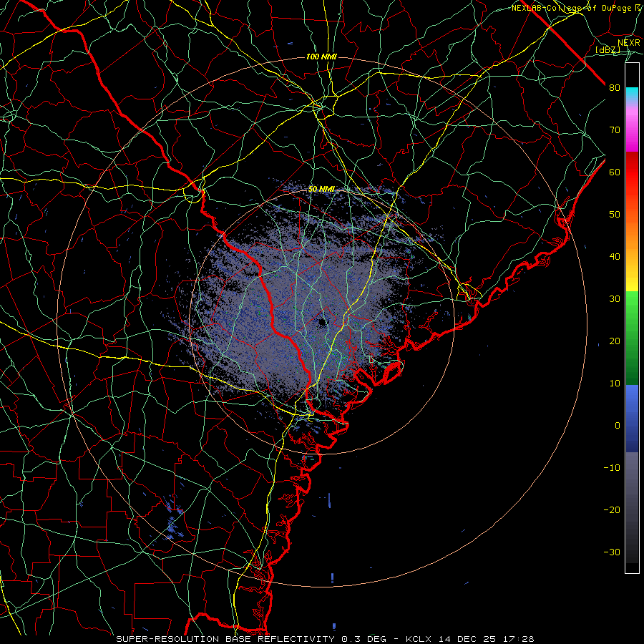Image resolution: width=644 pixels, height=644 pixels.
Task: Click the 20 value on the dBZ scale
Action: 615,342
